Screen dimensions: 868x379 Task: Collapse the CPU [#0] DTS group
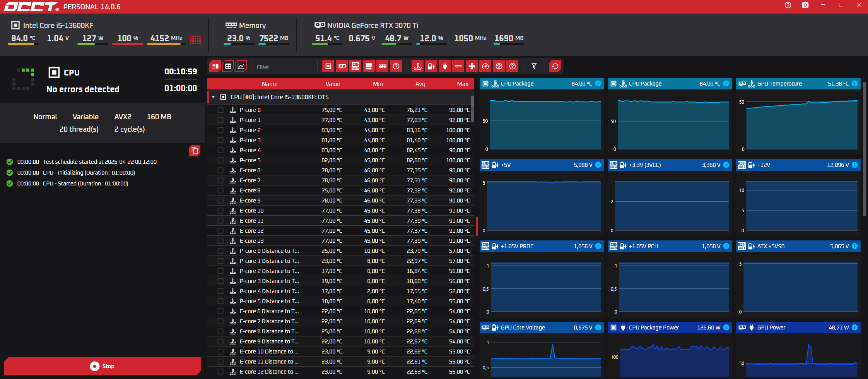213,97
